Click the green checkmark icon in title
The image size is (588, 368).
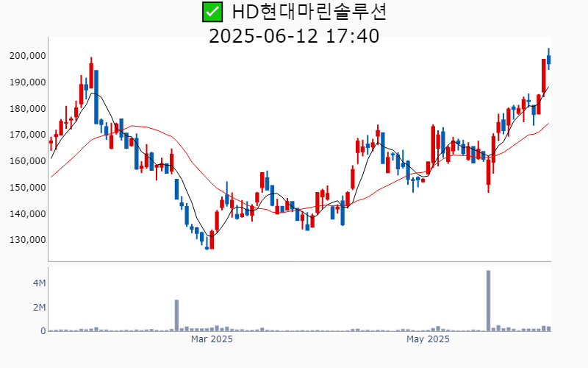point(212,12)
